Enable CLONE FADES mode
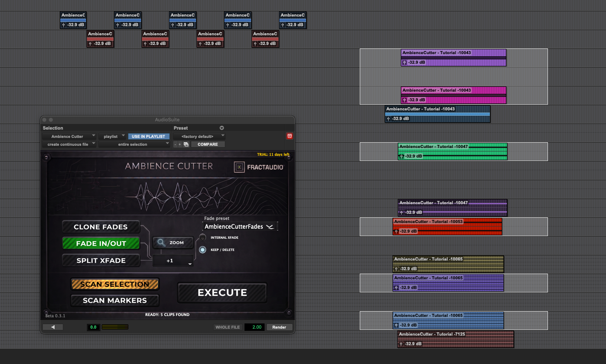Screen dimensions: 606x364 point(101,227)
